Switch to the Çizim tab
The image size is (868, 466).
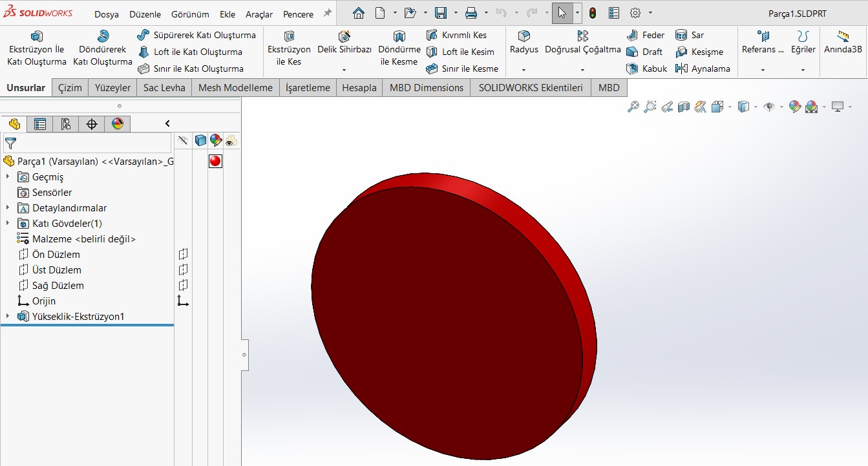[70, 87]
